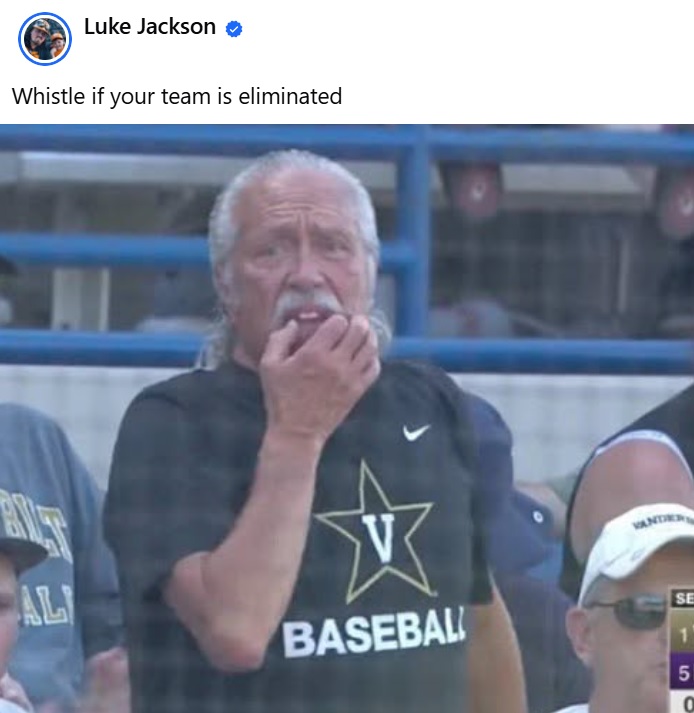The height and width of the screenshot is (713, 694).
Task: Click the white Vanderbilt cap
Action: [637, 546]
